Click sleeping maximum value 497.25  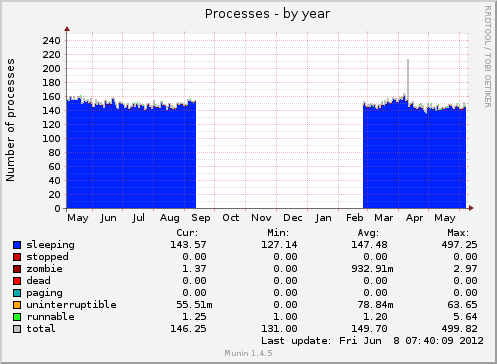tap(459, 245)
